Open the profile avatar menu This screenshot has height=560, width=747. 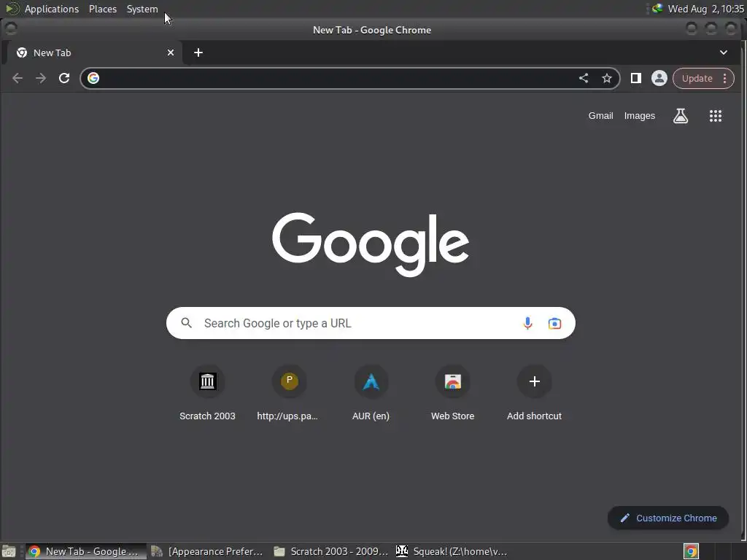click(x=659, y=78)
